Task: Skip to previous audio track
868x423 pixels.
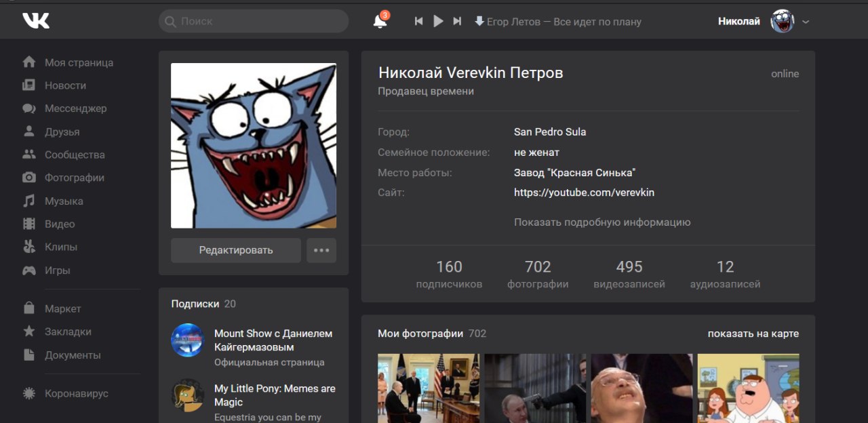Action: pyautogui.click(x=418, y=22)
